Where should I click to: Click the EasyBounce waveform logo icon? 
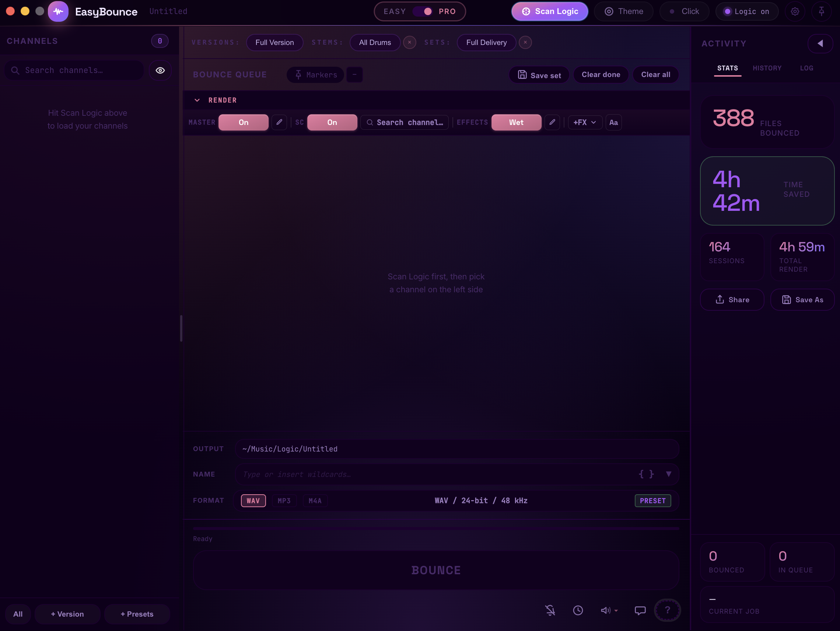(x=58, y=11)
